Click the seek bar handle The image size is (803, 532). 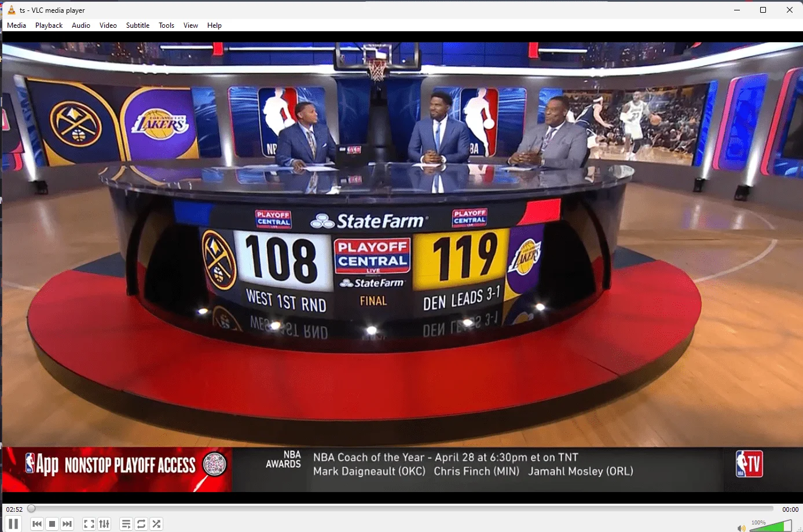(x=31, y=508)
